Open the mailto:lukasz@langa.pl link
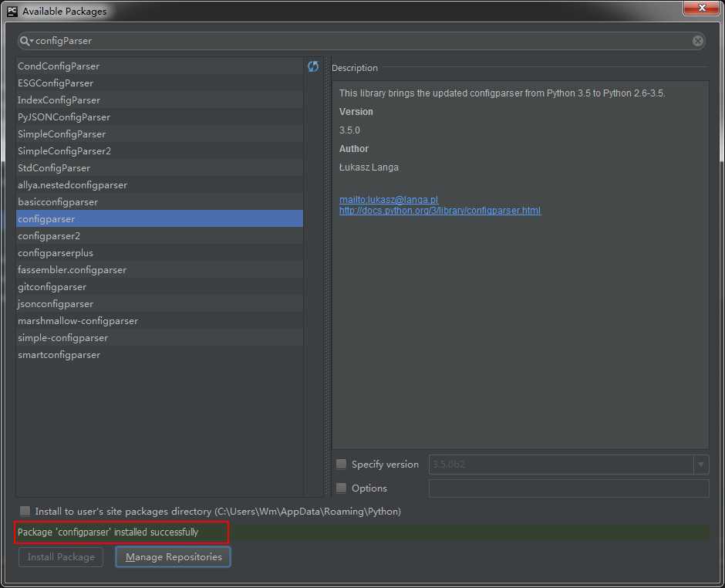This screenshot has width=725, height=588. (389, 199)
